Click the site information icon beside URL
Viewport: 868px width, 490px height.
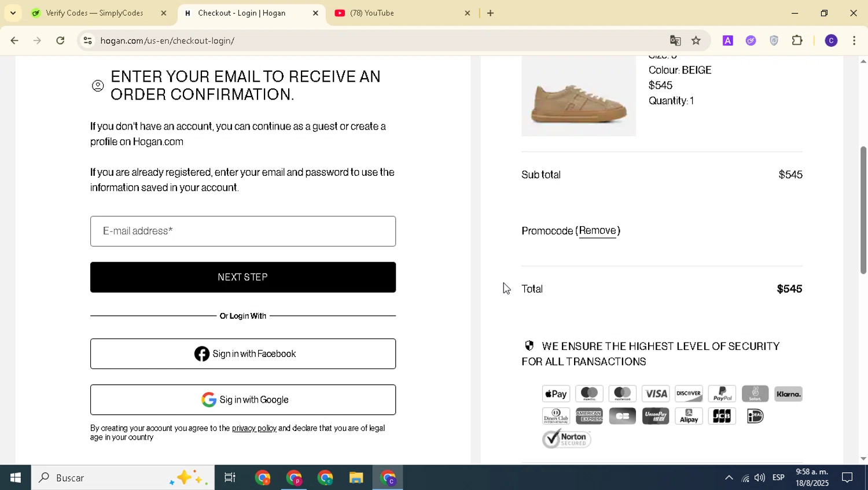pos(87,40)
